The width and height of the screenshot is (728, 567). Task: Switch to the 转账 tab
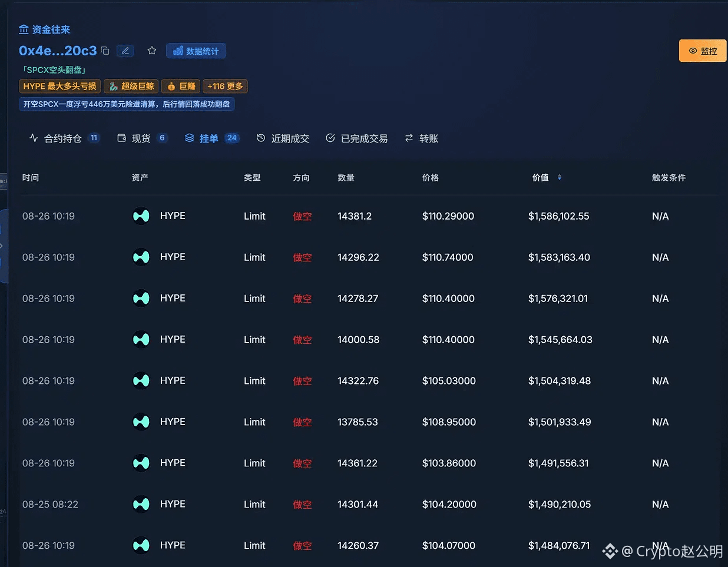(422, 138)
